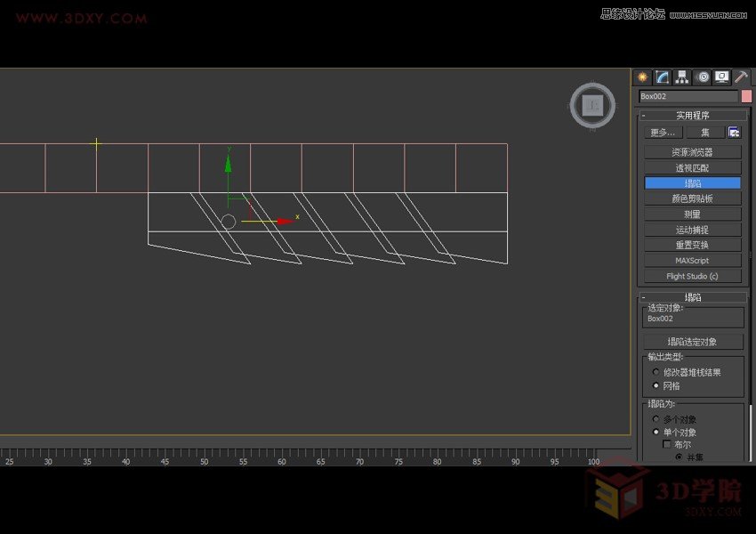756x534 pixels.
Task: Collapse the 实用程序 (Utilities) rollout
Action: pyautogui.click(x=643, y=114)
